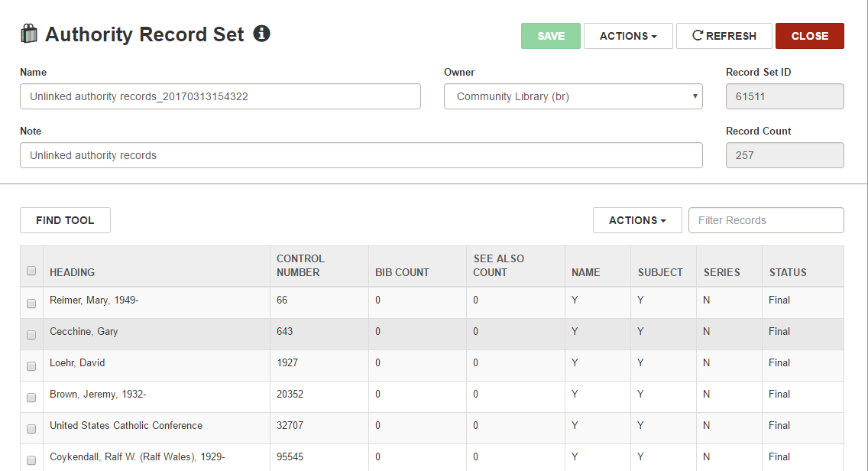Click the record set briefcase icon

click(x=29, y=34)
